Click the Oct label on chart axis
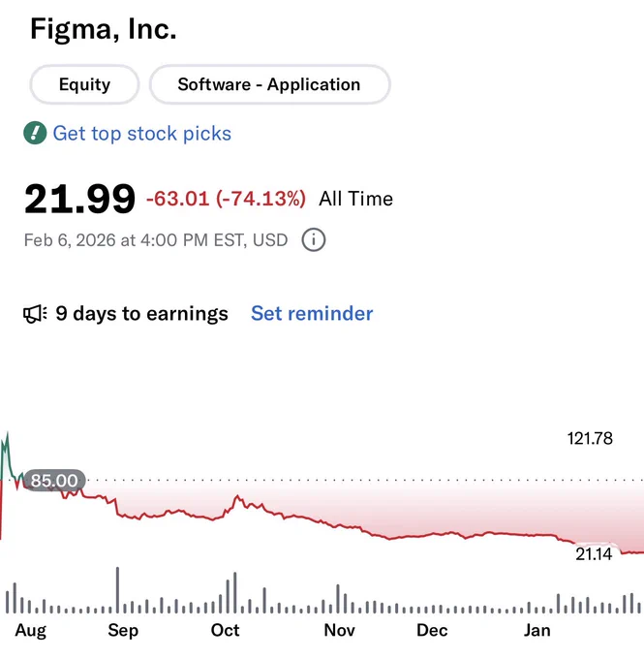Viewport: 644px width, 659px height. pyautogui.click(x=226, y=630)
